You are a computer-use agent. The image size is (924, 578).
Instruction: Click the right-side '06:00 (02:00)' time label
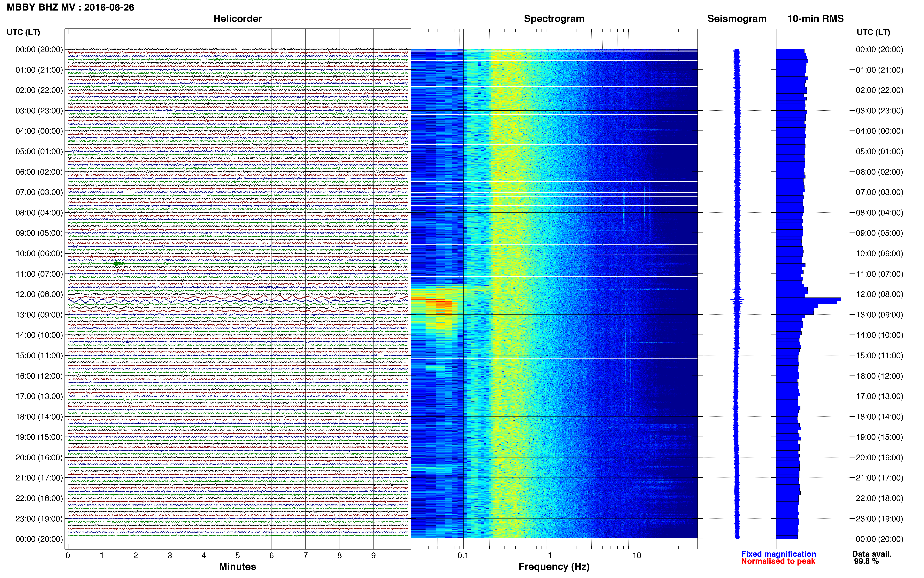[x=879, y=172]
